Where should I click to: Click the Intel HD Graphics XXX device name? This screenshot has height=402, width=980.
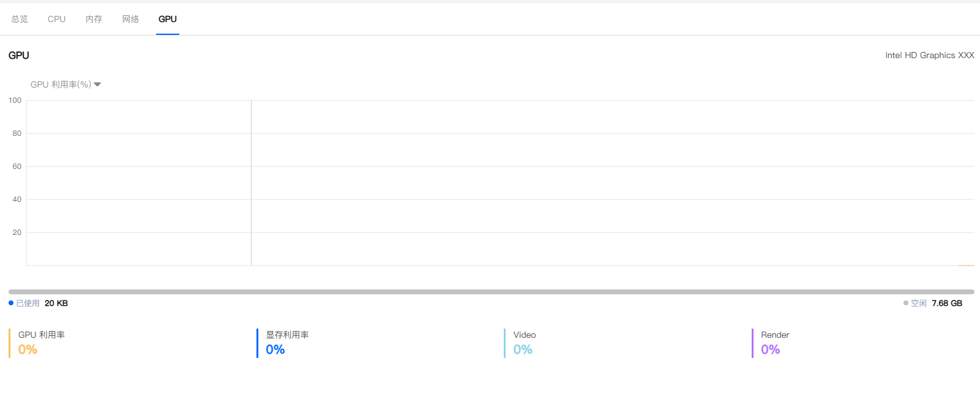click(x=929, y=55)
